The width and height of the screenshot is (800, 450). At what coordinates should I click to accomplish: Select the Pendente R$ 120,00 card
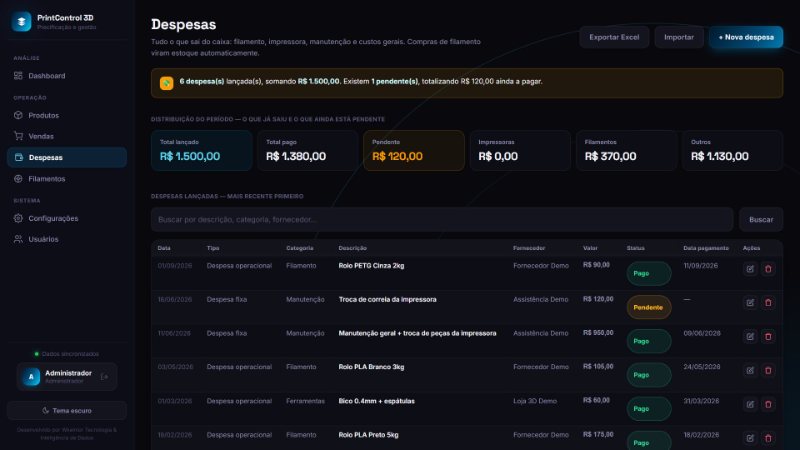pos(414,151)
